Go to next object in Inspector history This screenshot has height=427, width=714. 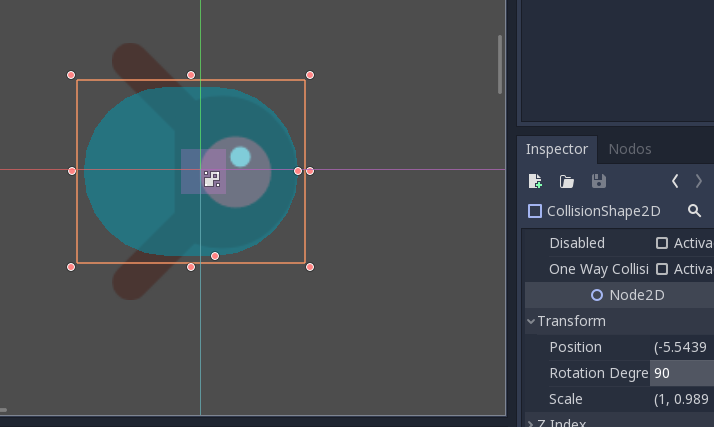[x=699, y=181]
